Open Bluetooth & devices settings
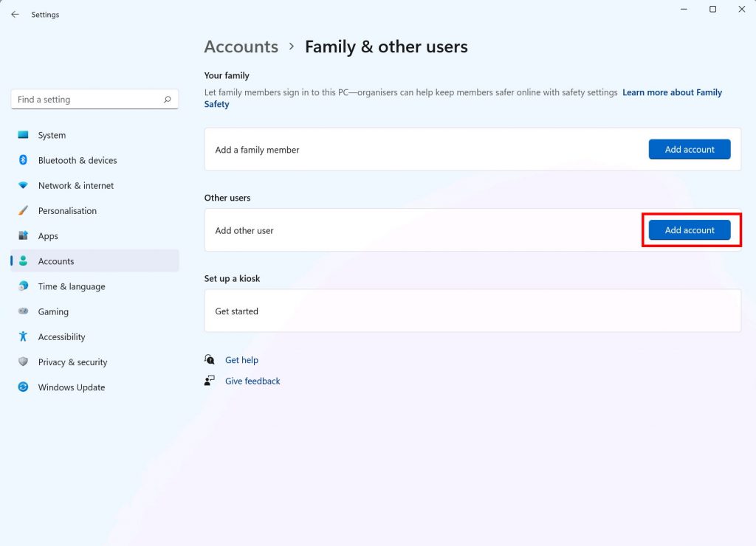Viewport: 756px width, 546px height. 77,160
